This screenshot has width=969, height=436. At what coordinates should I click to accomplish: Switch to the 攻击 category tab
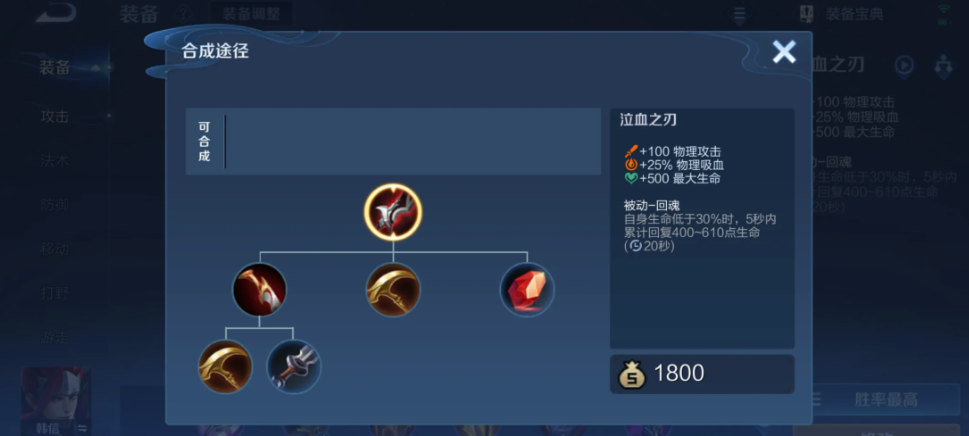pyautogui.click(x=54, y=116)
